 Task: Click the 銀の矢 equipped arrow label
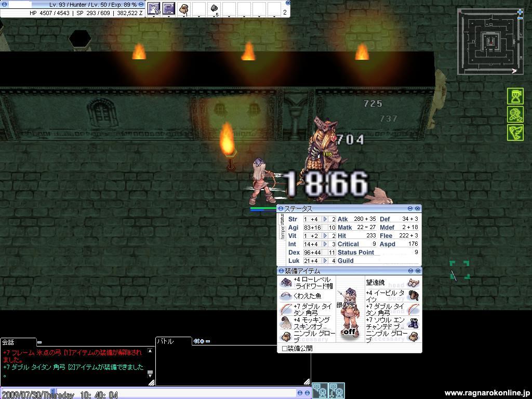coord(345,305)
